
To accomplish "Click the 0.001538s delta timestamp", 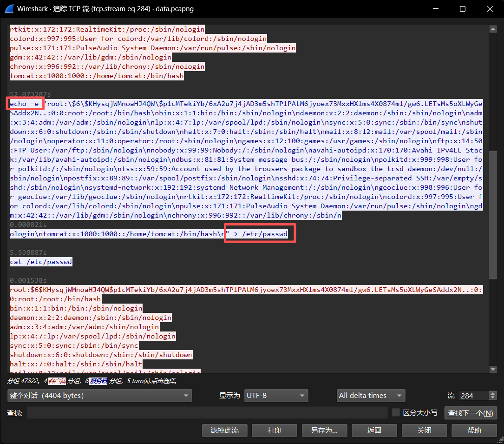I will 28,280.
